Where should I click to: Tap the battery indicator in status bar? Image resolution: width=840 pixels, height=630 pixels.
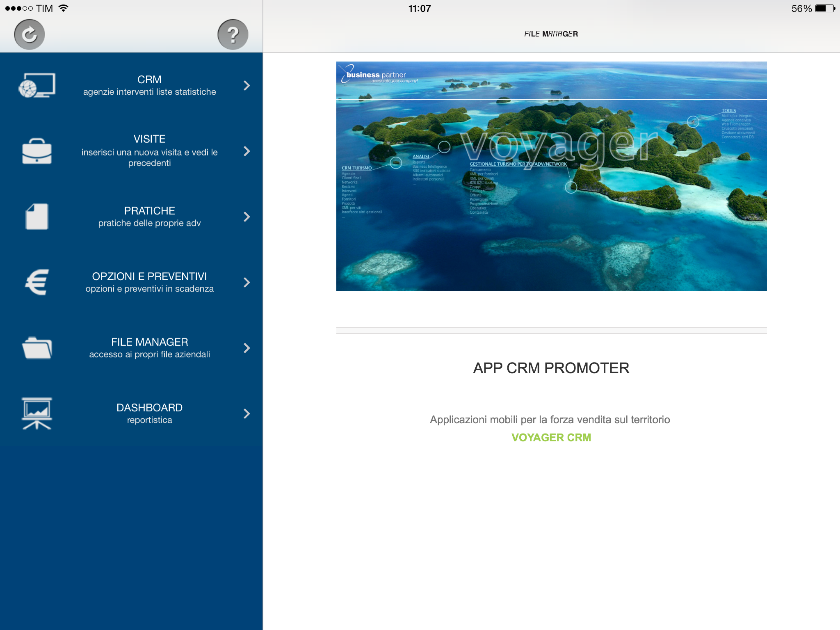825,8
